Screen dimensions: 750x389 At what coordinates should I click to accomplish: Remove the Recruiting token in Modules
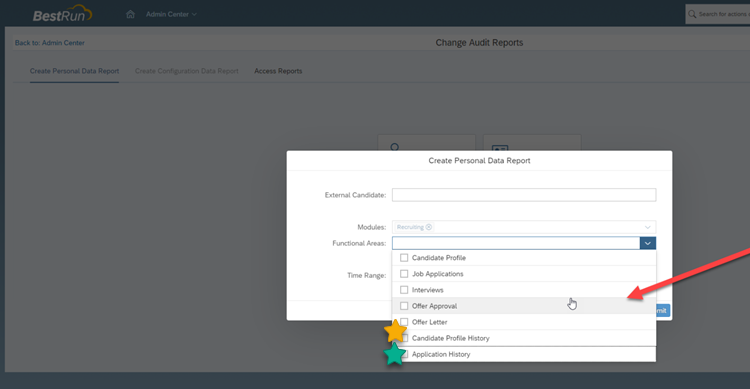point(429,227)
